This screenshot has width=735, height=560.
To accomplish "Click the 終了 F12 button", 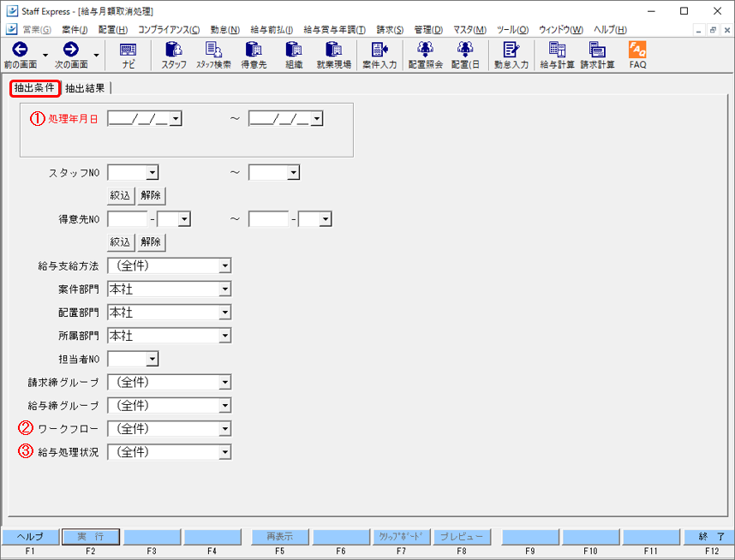I will point(711,537).
